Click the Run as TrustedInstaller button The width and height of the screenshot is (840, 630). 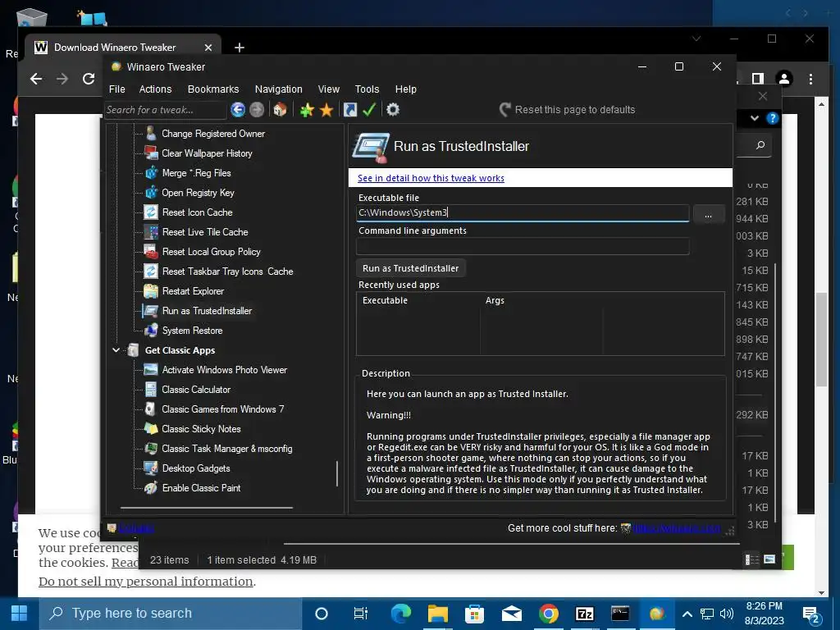point(410,268)
